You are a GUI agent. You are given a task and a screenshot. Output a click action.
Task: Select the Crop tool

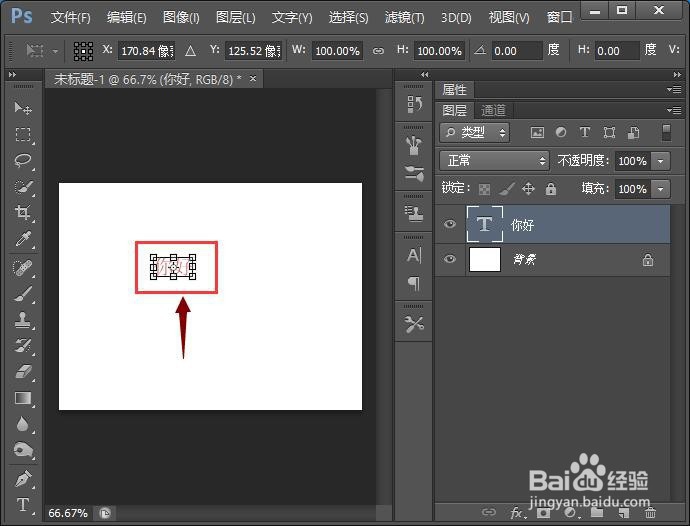[x=22, y=213]
